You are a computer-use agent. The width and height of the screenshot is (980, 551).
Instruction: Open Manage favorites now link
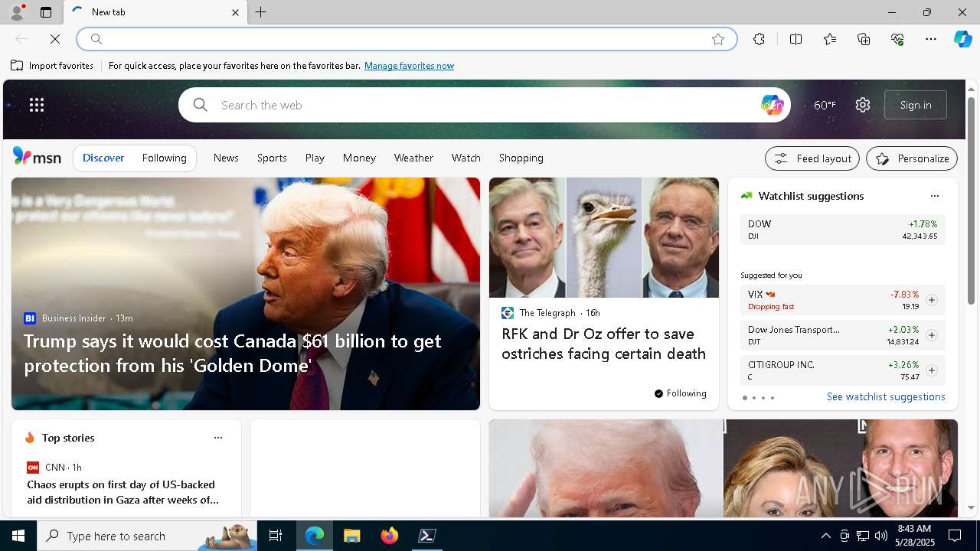409,66
